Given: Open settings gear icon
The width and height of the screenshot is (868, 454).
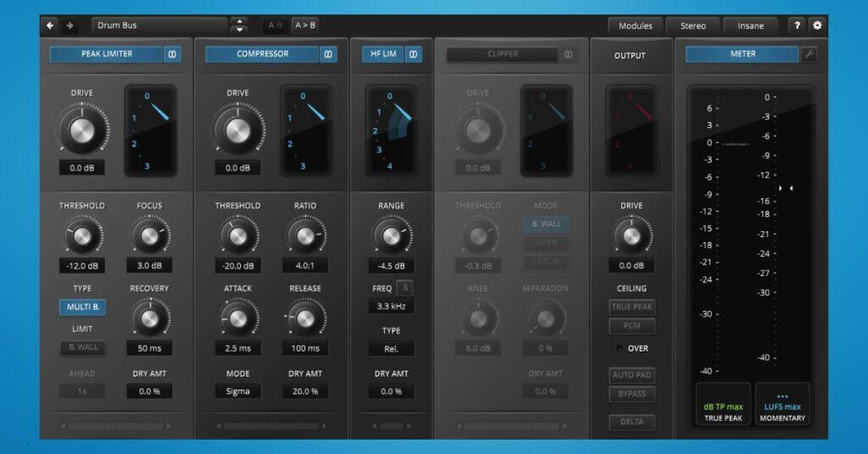Looking at the screenshot, I should tap(817, 25).
